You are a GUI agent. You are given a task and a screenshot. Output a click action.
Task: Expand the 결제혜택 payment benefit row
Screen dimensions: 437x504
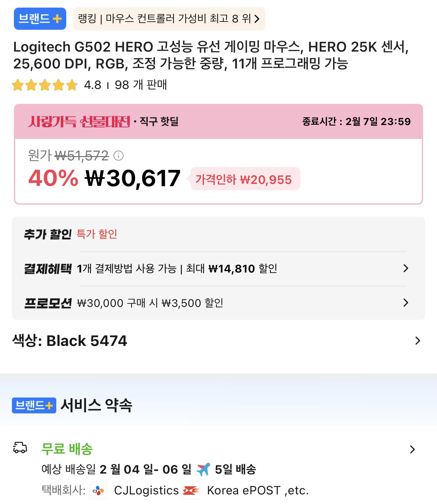(406, 268)
